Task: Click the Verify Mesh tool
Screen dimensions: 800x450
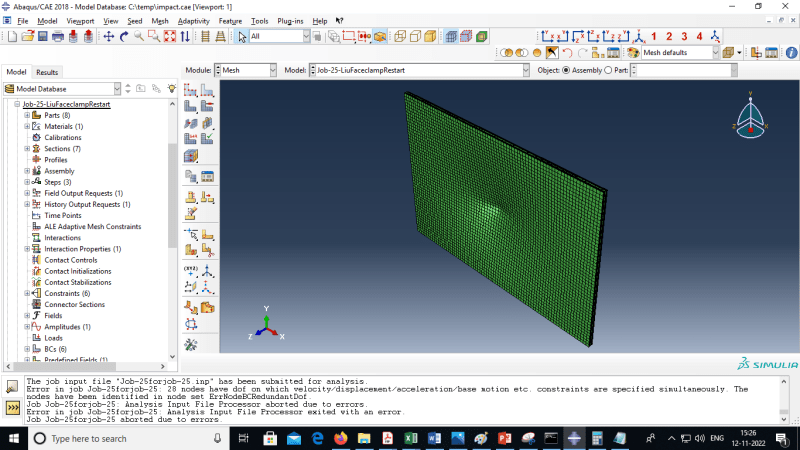Action: point(207,138)
